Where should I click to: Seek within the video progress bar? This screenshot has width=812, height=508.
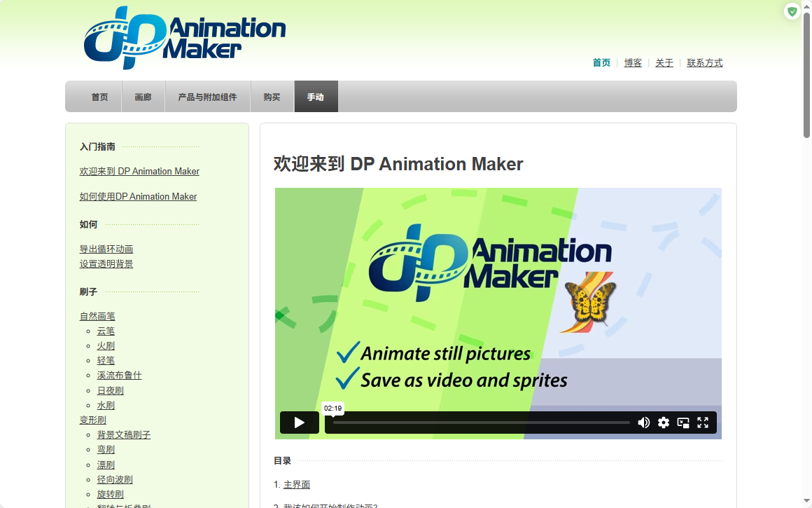point(481,423)
